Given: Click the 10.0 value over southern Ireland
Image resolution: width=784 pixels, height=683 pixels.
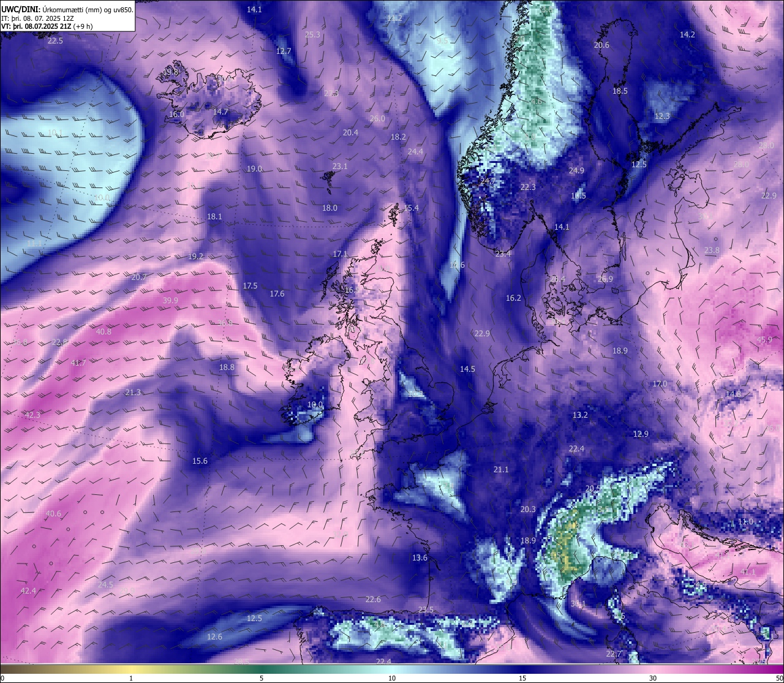Looking at the screenshot, I should [315, 405].
